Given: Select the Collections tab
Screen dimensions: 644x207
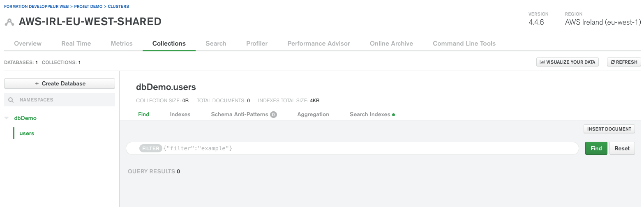Looking at the screenshot, I should [169, 44].
